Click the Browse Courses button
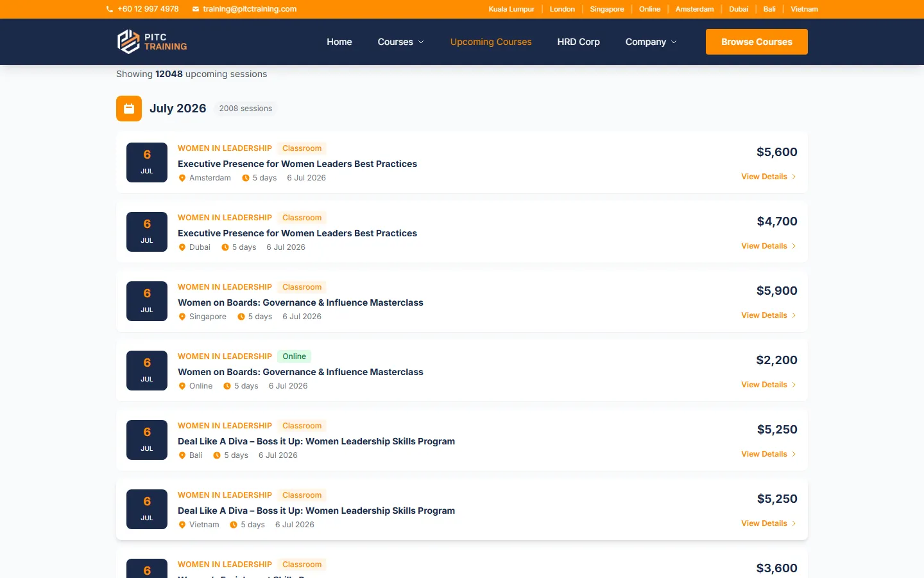 point(757,42)
